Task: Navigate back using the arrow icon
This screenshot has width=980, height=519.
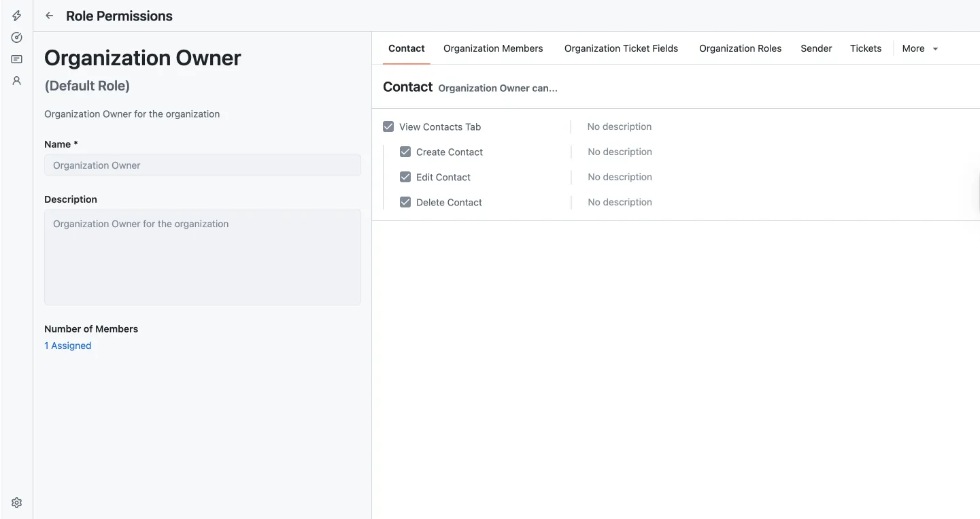Action: tap(48, 15)
